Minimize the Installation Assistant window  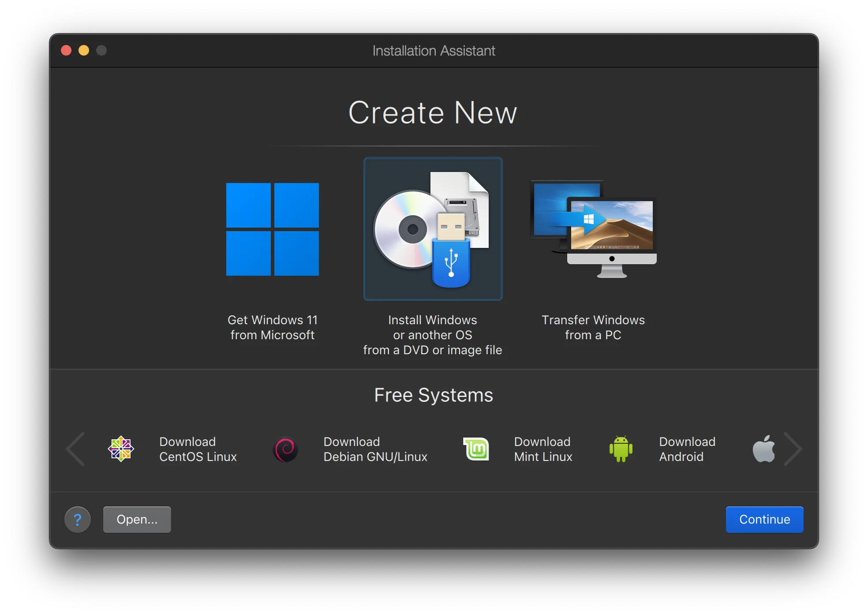point(84,50)
